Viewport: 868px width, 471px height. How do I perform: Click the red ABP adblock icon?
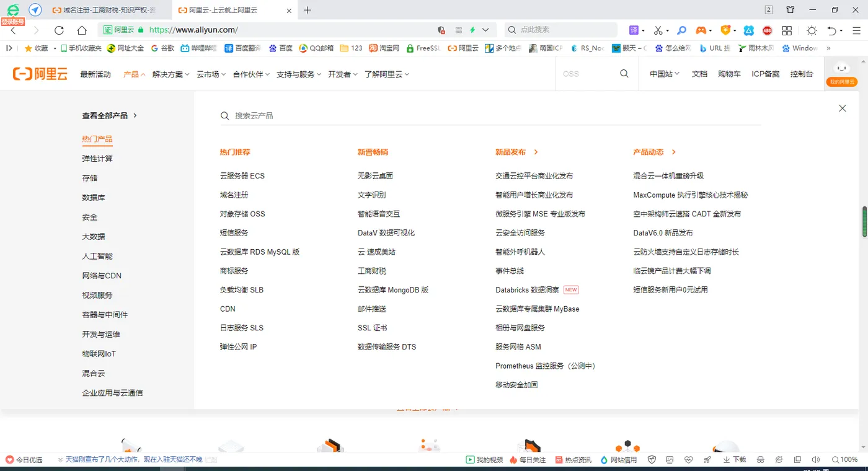coord(768,30)
